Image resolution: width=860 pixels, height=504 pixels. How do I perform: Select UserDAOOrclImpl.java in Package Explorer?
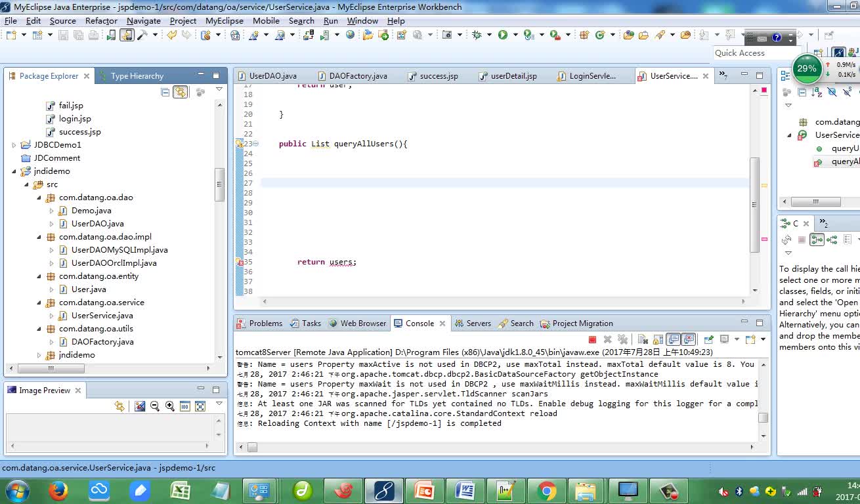coord(114,263)
